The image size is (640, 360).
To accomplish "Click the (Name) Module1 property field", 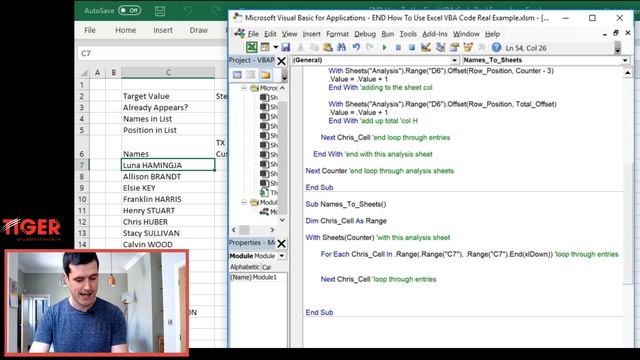I will coord(258,277).
